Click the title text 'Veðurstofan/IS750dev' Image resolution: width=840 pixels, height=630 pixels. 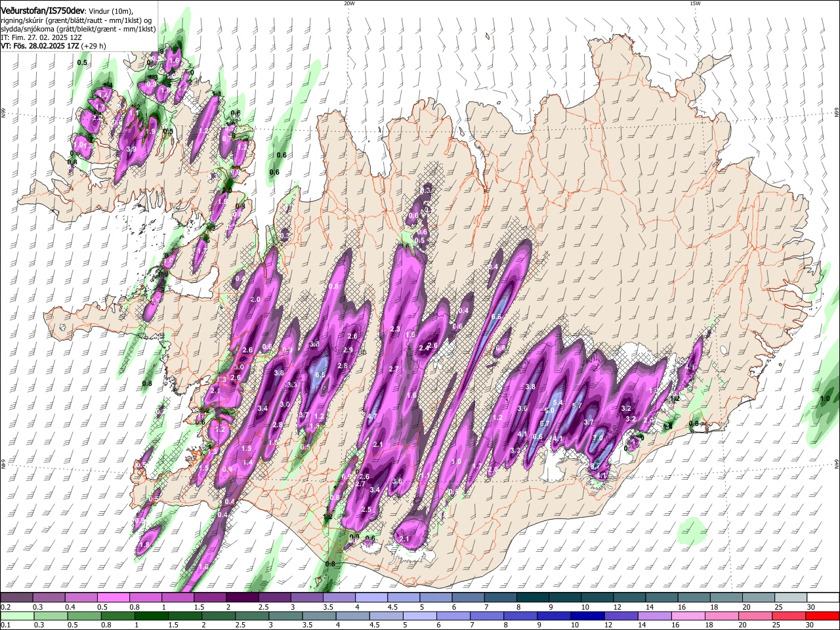click(42, 11)
